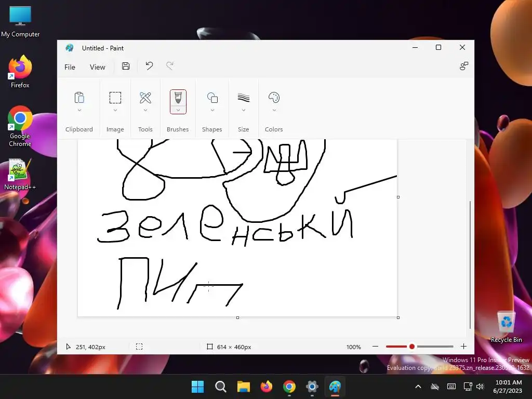Viewport: 532px width, 399px height.
Task: Click the vertical scrollbar of the canvas
Action: click(470, 264)
